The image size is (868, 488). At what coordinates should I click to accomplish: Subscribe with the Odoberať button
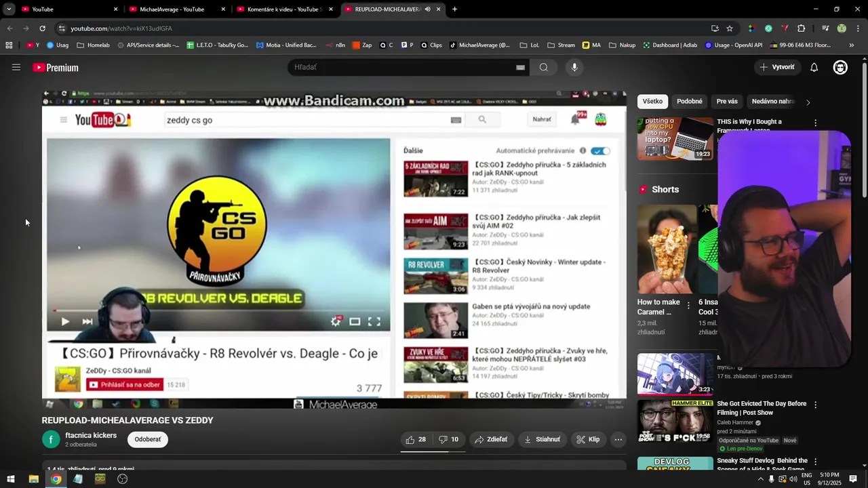[147, 439]
